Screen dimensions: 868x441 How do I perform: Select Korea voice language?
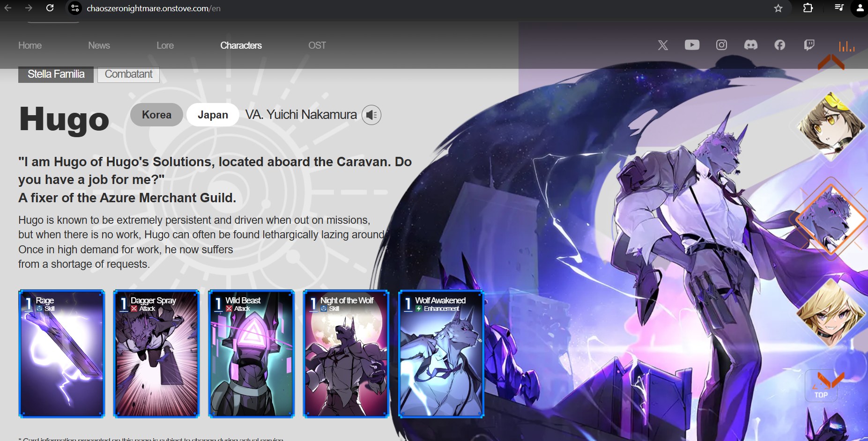[x=156, y=115]
